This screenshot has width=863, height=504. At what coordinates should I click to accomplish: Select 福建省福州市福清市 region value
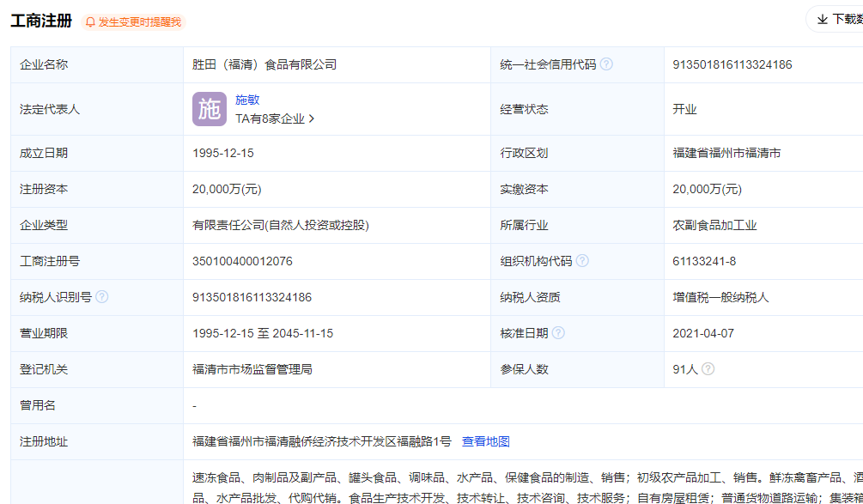click(x=726, y=153)
